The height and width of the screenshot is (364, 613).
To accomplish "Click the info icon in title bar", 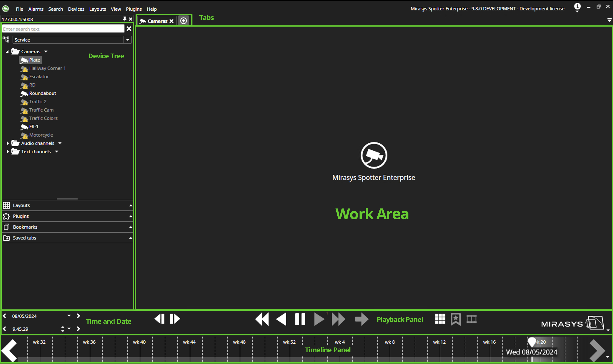I will [x=577, y=6].
